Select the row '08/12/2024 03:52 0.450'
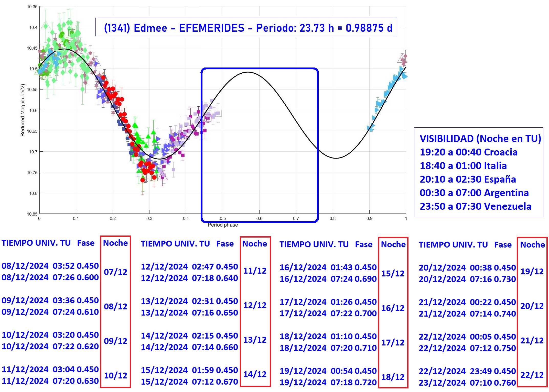The image size is (549, 392). click(50, 266)
